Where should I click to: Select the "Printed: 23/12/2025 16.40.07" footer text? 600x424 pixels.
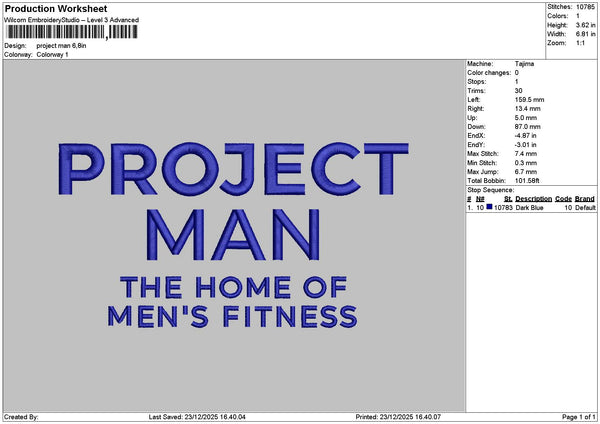click(398, 417)
